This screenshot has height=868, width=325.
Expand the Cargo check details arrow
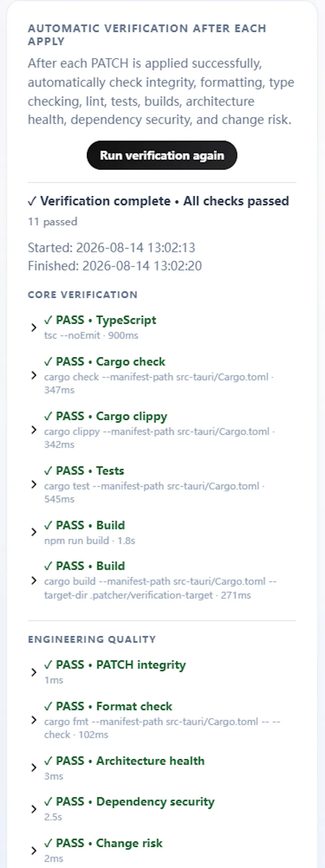coord(34,376)
